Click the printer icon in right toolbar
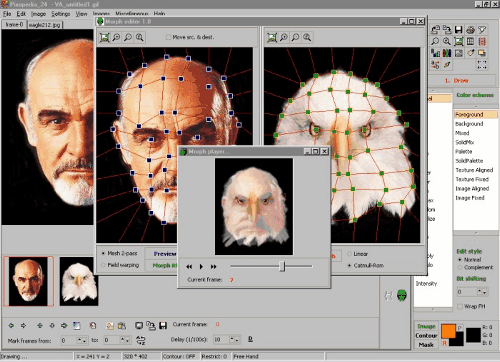The image size is (500, 362). [470, 30]
